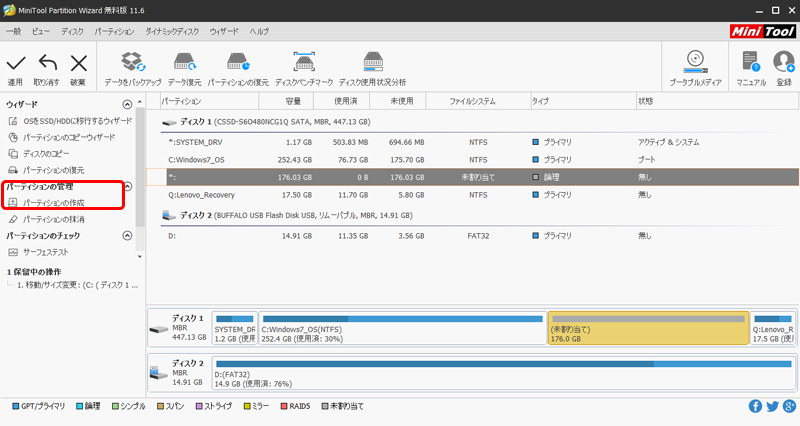Collapse the ウィザード section

click(x=127, y=105)
